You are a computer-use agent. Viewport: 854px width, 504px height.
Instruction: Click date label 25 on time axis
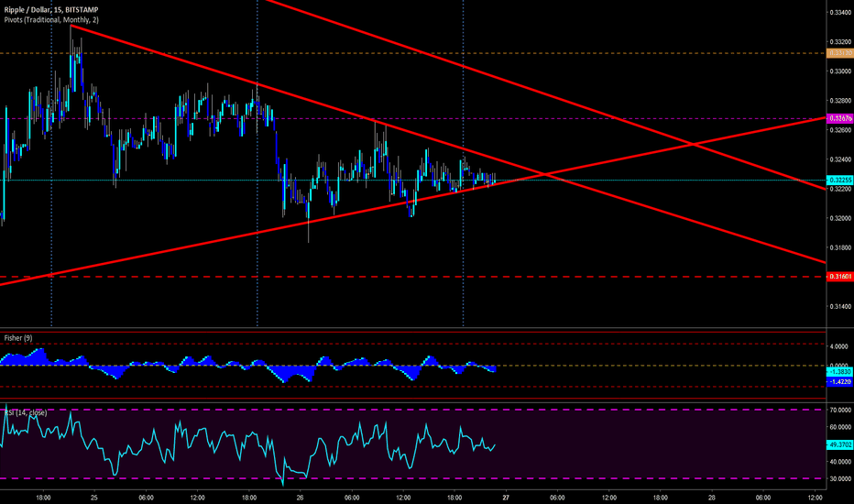tap(94, 498)
